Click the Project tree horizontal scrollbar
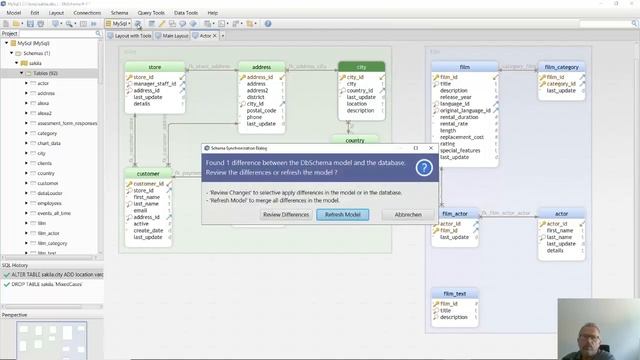 tap(48, 258)
